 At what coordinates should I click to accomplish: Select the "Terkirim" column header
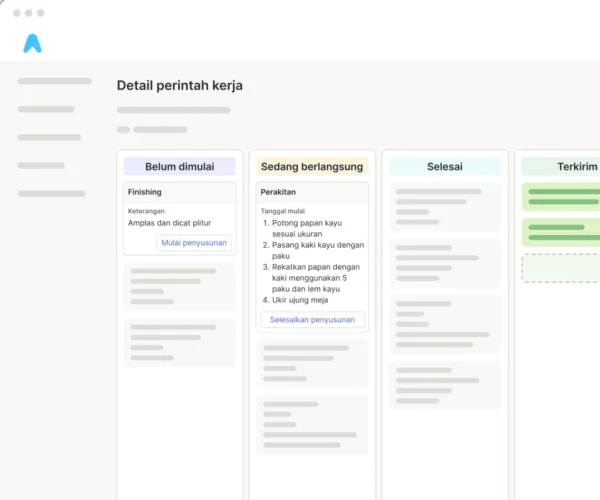[x=561, y=166]
